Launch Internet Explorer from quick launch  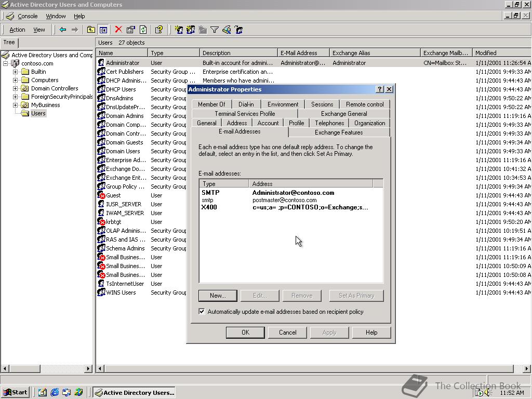click(54, 392)
